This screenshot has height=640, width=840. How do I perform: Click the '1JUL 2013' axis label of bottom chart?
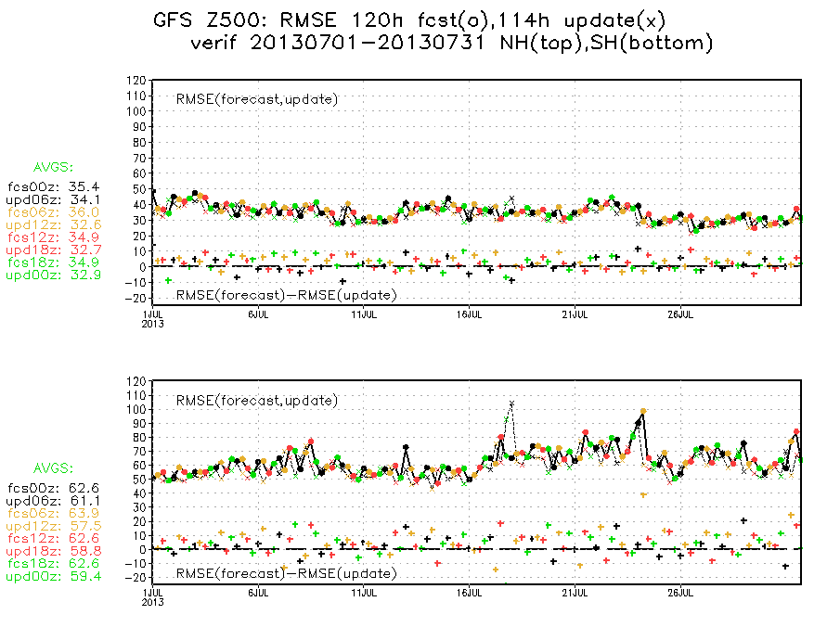coord(152,597)
